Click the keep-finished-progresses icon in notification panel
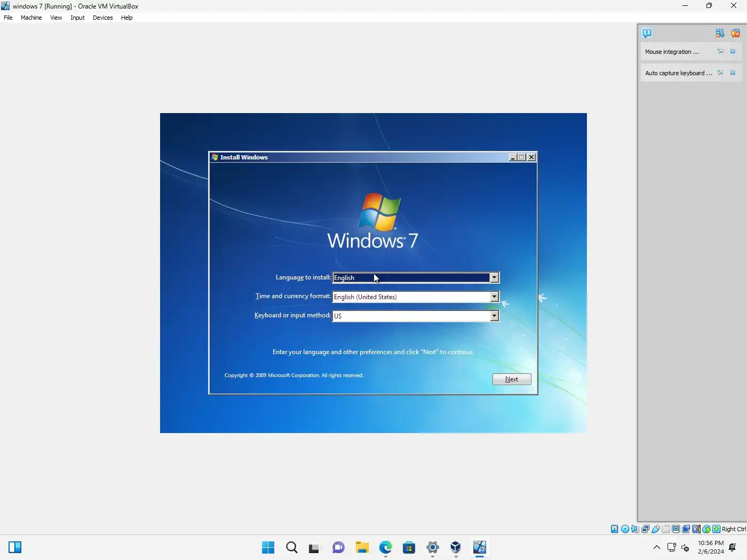Screen dimensions: 747x560 720,33
